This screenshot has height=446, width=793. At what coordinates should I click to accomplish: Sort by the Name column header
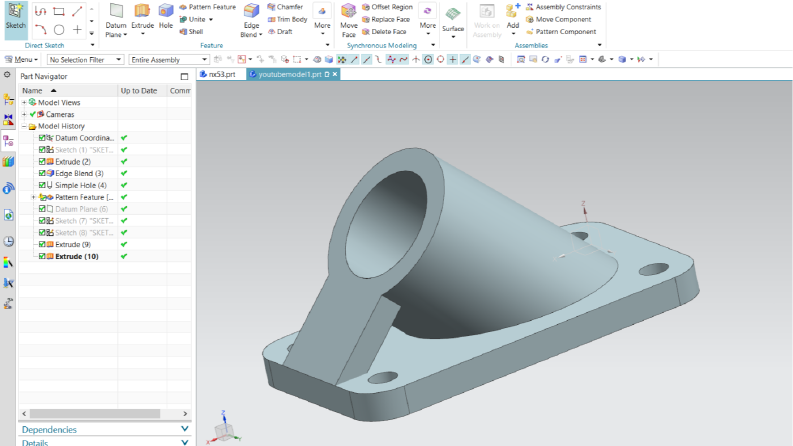coord(68,91)
